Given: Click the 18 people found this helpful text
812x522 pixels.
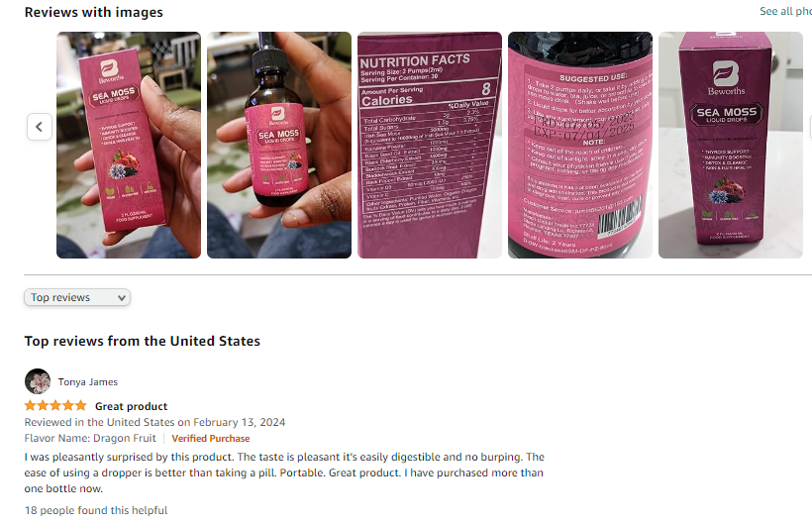Looking at the screenshot, I should [x=96, y=510].
